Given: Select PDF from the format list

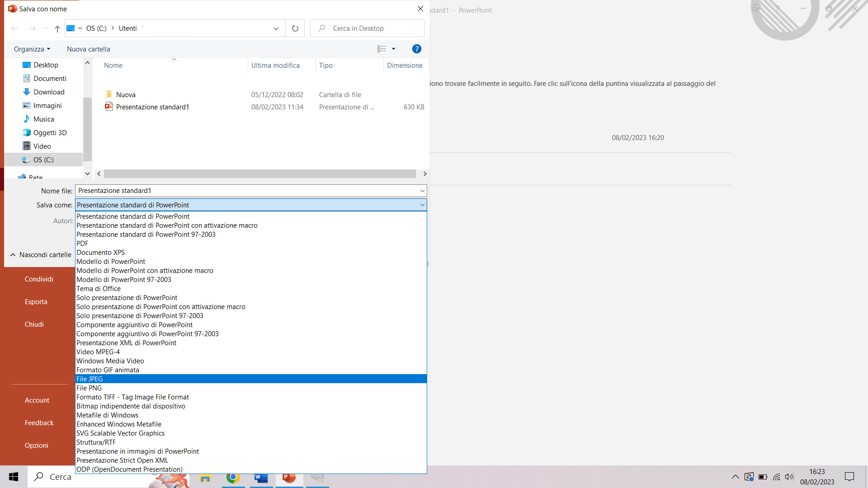Looking at the screenshot, I should (82, 244).
